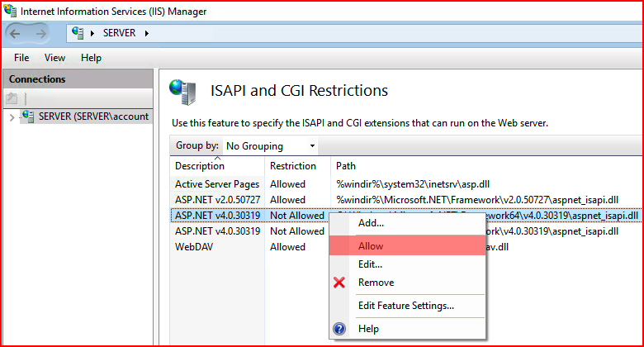Viewport: 644px width, 347px height.
Task: Click Allowed restriction for WebDAV
Action: (287, 247)
